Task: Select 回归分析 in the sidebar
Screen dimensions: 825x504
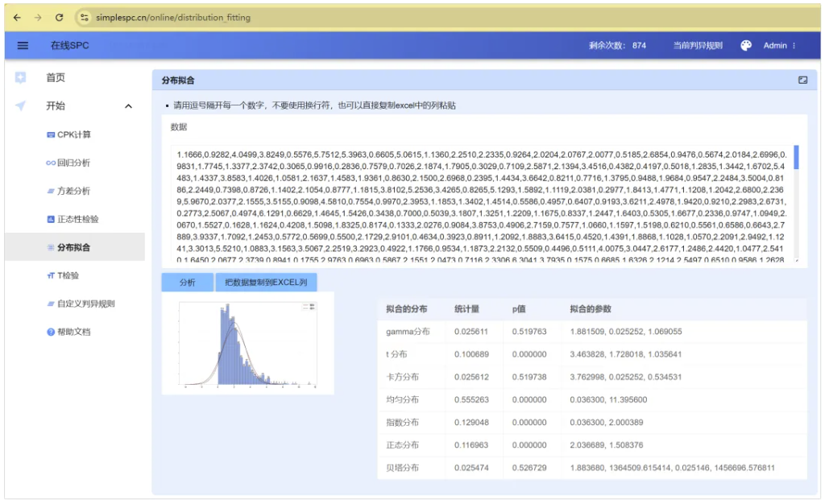Action: tap(73, 163)
